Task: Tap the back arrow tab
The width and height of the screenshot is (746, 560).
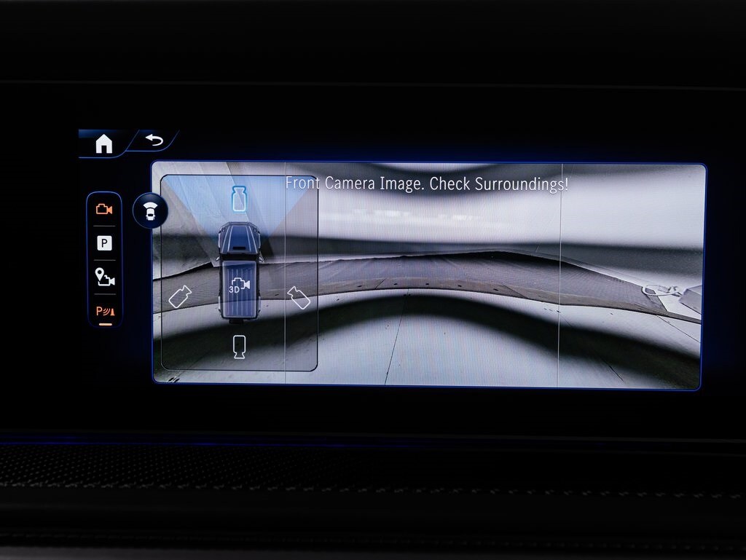Action: (x=154, y=138)
